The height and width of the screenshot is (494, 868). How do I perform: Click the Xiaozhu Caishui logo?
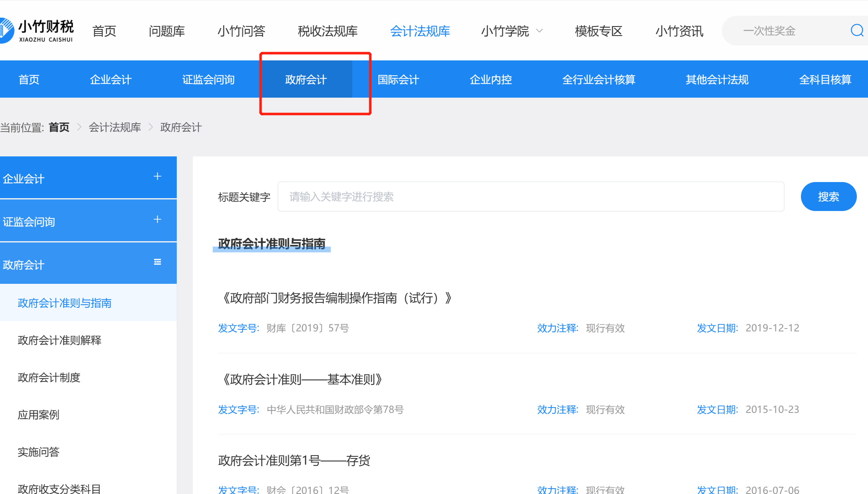tap(37, 31)
